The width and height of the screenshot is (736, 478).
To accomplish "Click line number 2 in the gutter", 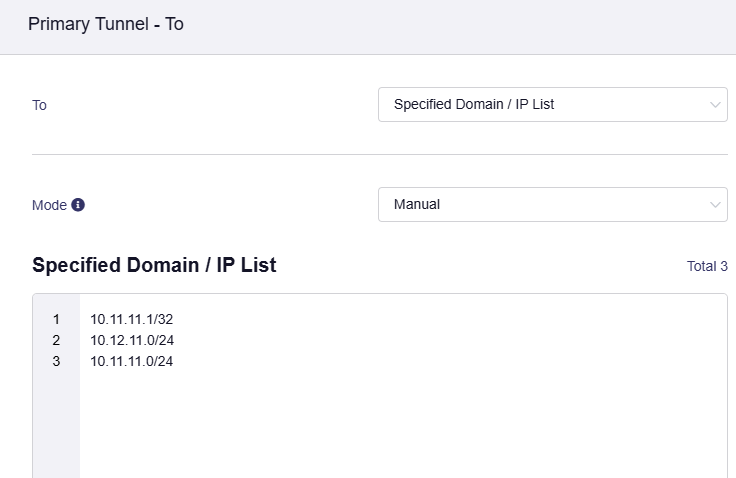I will click(x=56, y=340).
